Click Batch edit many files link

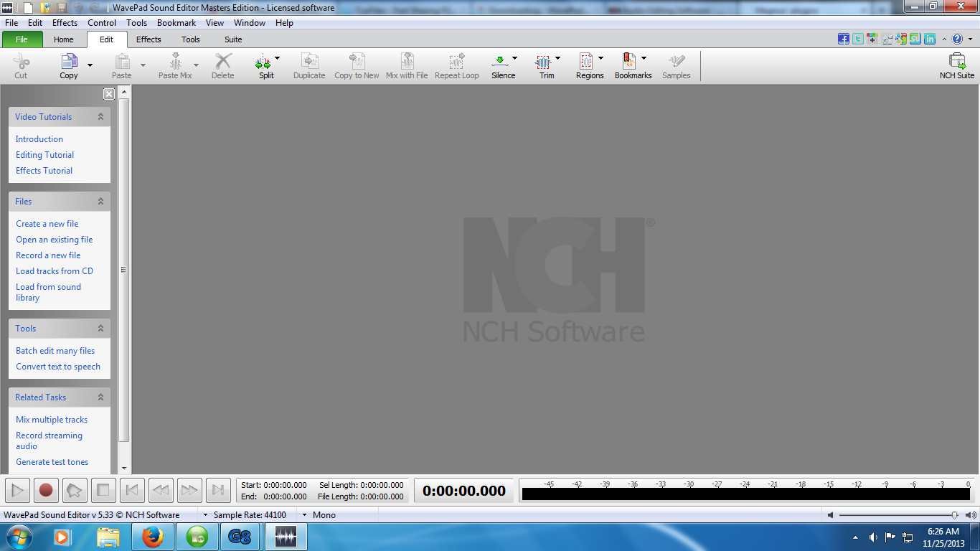[x=55, y=351]
